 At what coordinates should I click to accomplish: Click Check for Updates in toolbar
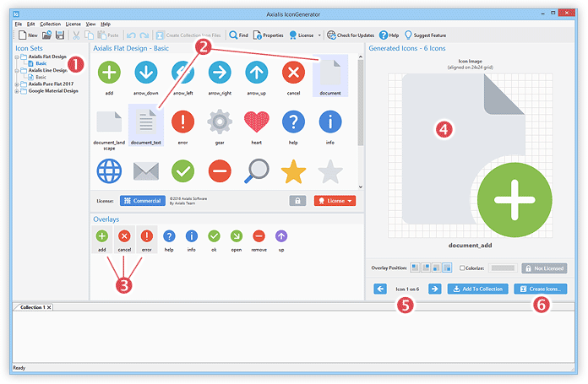point(351,35)
